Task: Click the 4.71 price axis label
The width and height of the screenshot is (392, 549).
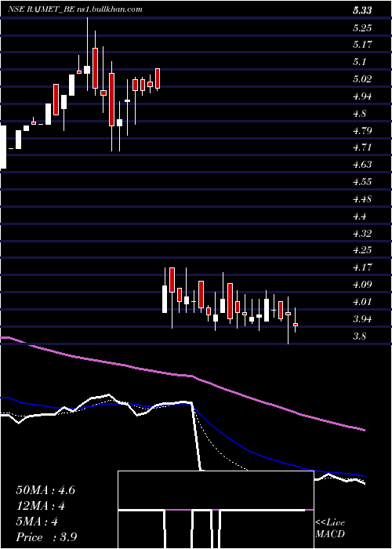Action: click(x=362, y=147)
